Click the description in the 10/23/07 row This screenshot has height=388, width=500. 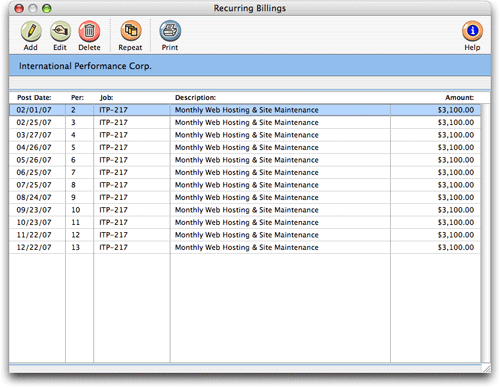tap(247, 222)
